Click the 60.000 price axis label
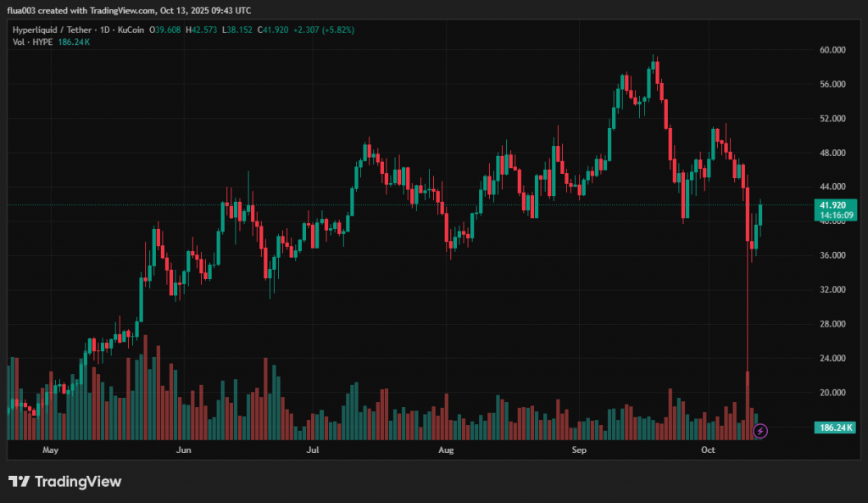 pos(832,50)
